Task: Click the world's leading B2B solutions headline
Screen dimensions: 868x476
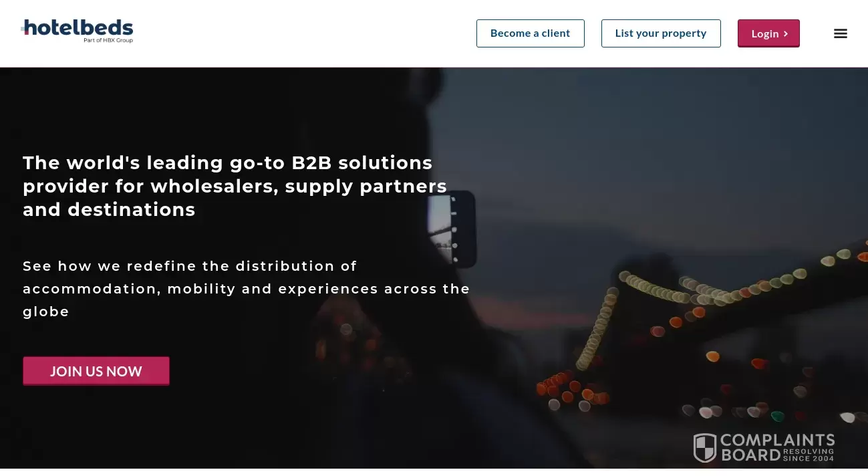Action: pyautogui.click(x=235, y=186)
